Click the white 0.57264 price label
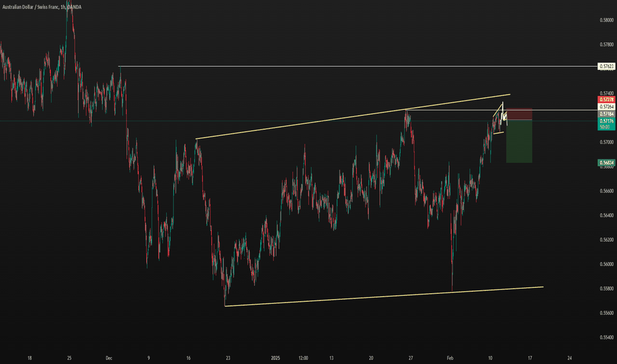 click(606, 107)
